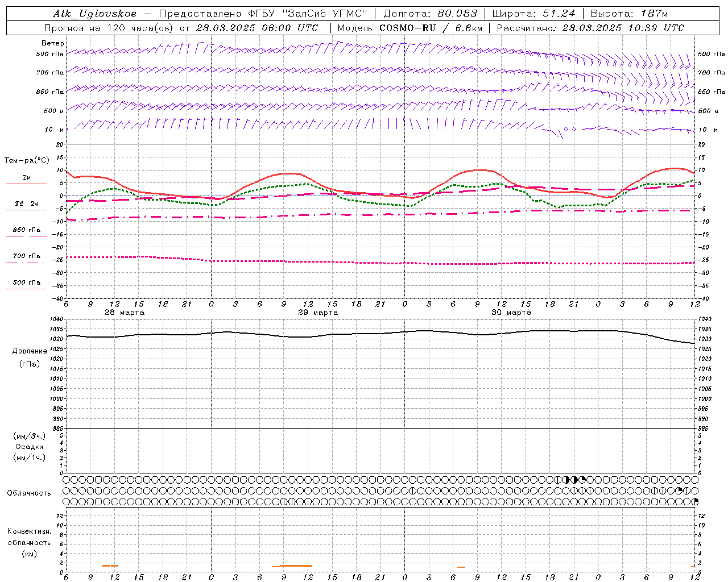
Task: Click the 700 гПа temperature legend entry
Action: [26, 256]
